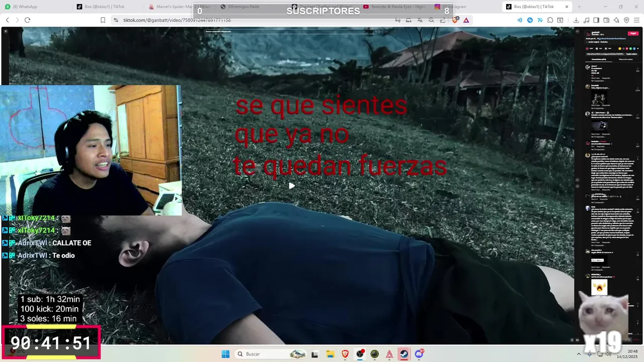Image resolution: width=644 pixels, height=362 pixels.
Task: Play the paused TikTok video
Action: click(x=292, y=186)
